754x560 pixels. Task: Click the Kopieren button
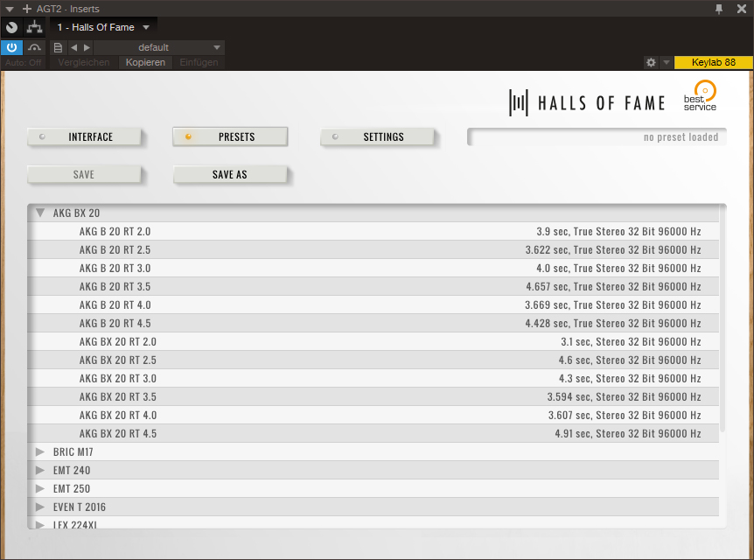pos(145,62)
